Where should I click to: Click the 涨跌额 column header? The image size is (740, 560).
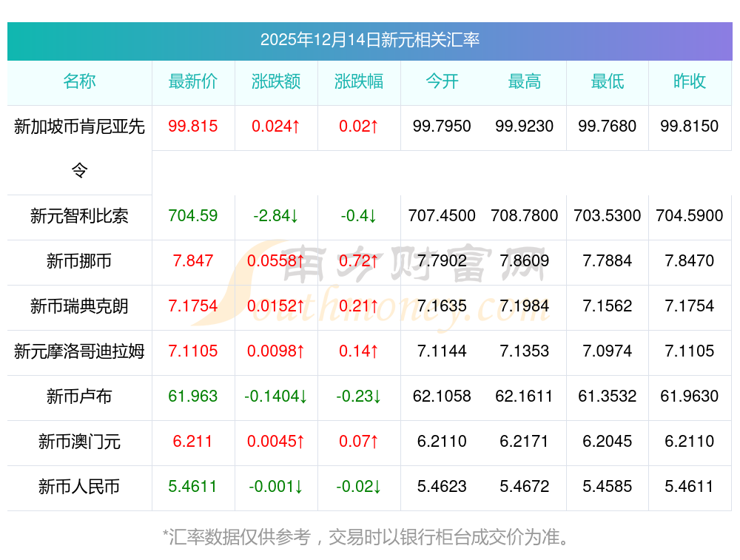click(276, 81)
